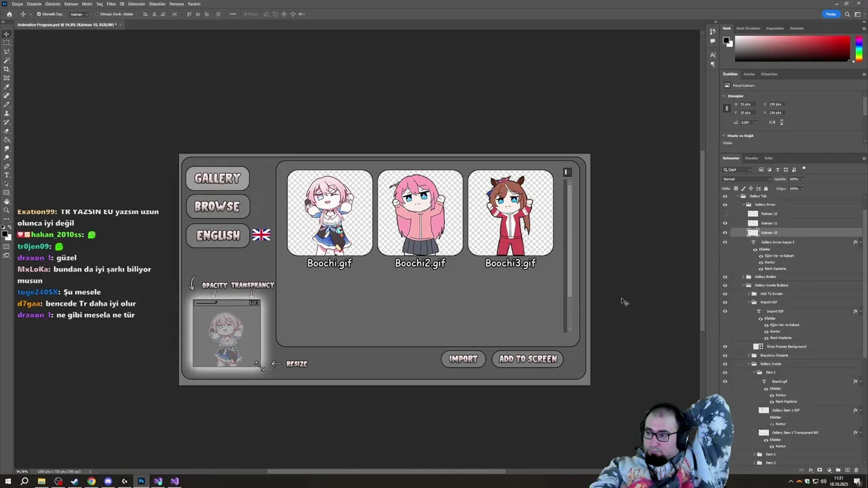The image size is (868, 488).
Task: Open the three-dots more options in options bar
Action: tap(233, 14)
